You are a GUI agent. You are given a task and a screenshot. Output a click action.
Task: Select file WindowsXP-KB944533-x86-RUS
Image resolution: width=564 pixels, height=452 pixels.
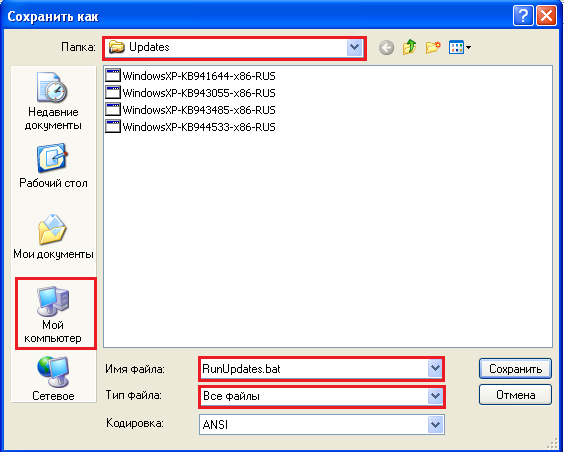point(191,127)
